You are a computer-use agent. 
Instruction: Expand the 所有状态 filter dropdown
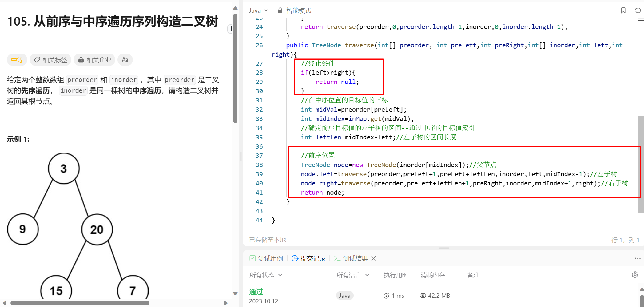[266, 275]
